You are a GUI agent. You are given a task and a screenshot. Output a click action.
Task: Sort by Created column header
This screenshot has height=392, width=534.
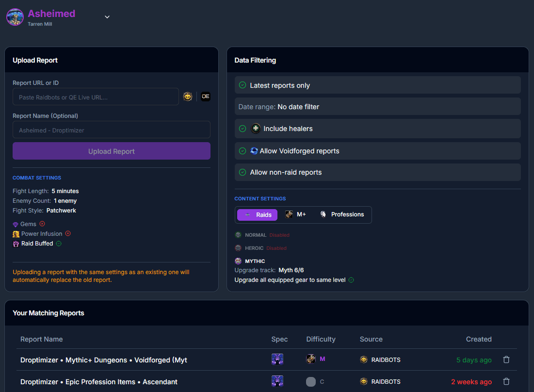pos(479,339)
